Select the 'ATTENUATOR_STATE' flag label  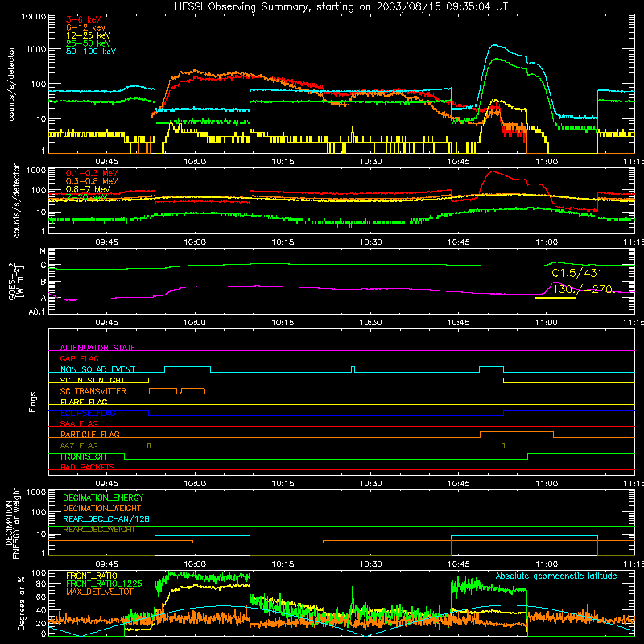97,348
